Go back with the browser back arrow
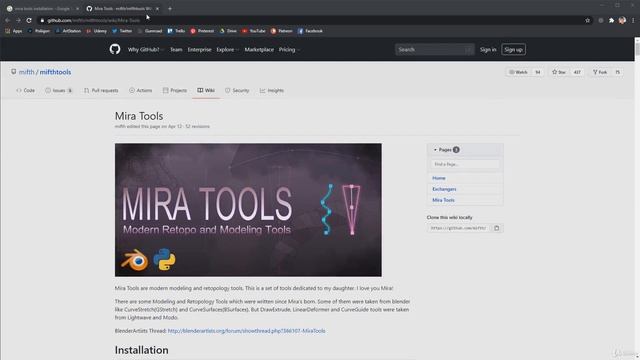Screen dimensions: 640x360 (x=7, y=20)
